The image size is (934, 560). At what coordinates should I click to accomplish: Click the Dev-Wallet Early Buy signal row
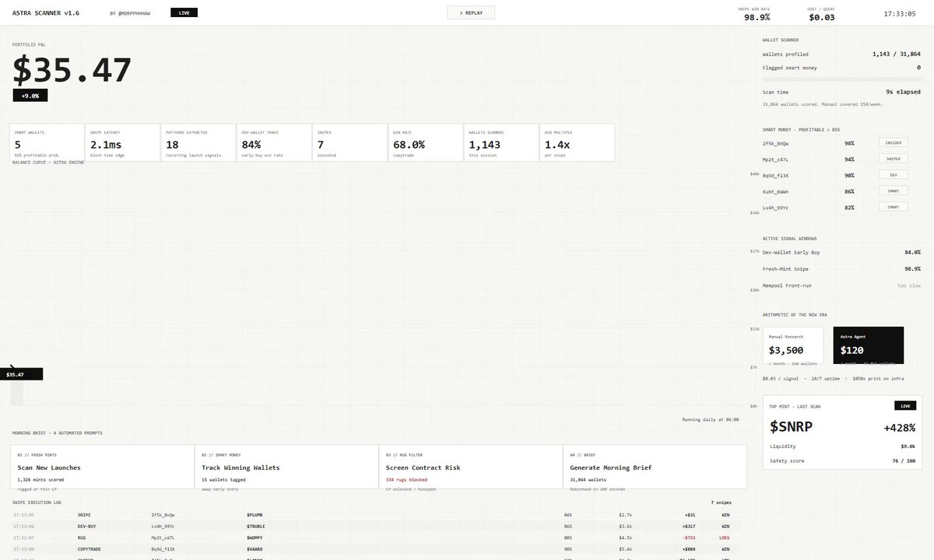pyautogui.click(x=841, y=252)
